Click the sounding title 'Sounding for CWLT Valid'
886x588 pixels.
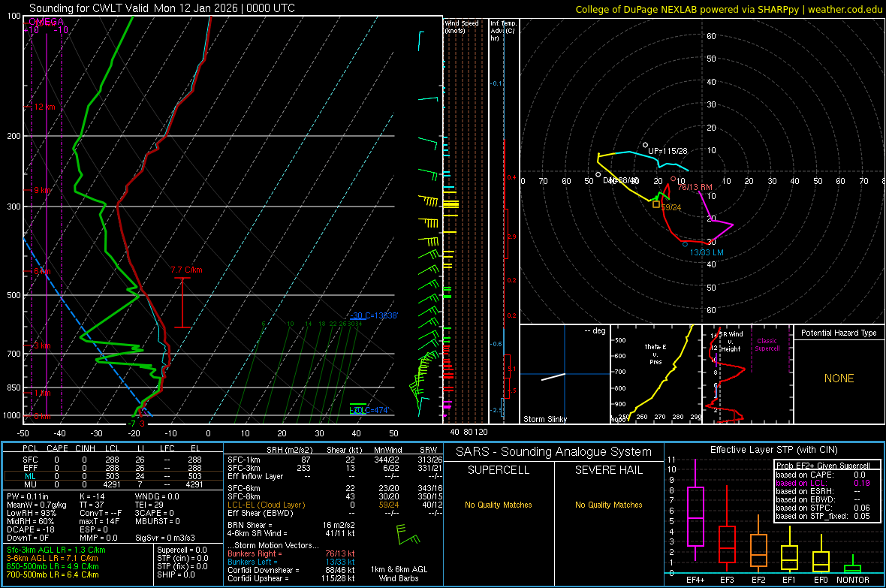[x=89, y=8]
